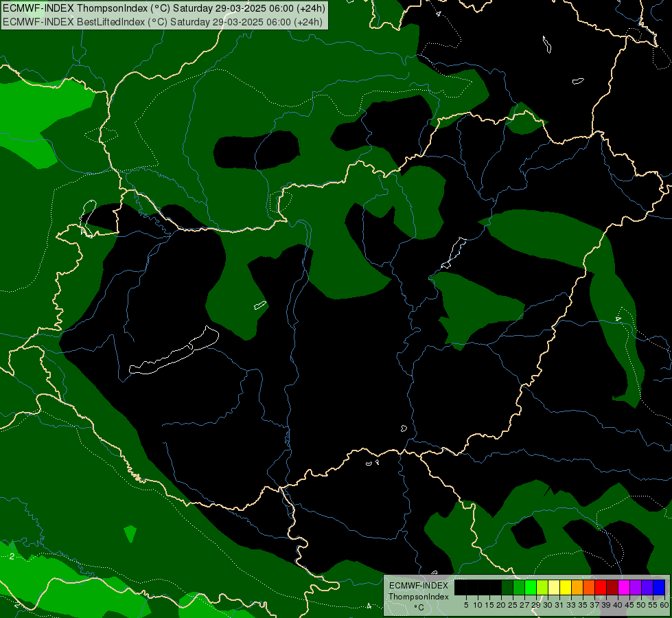
Task: Click the '°C' unit label in legend
Action: click(x=419, y=608)
